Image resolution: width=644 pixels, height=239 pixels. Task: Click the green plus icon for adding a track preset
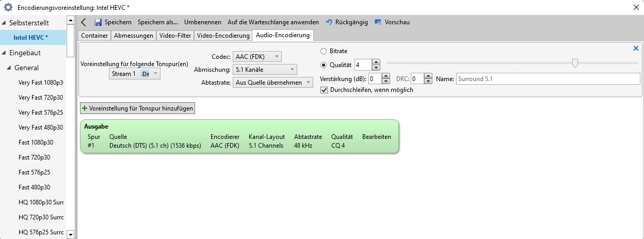(x=85, y=108)
